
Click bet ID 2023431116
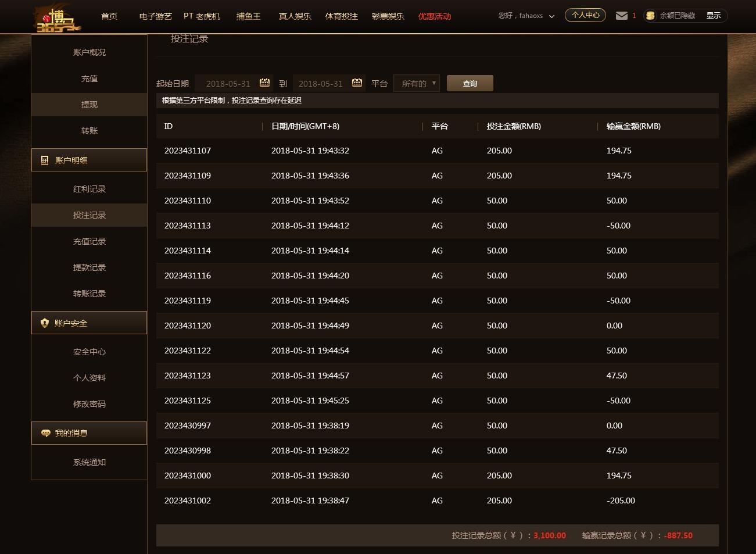point(188,276)
